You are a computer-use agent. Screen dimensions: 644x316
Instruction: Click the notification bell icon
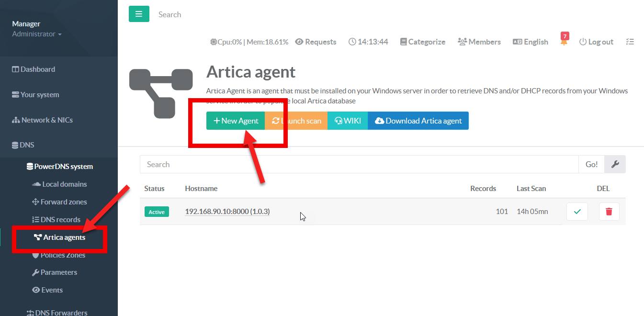[564, 42]
